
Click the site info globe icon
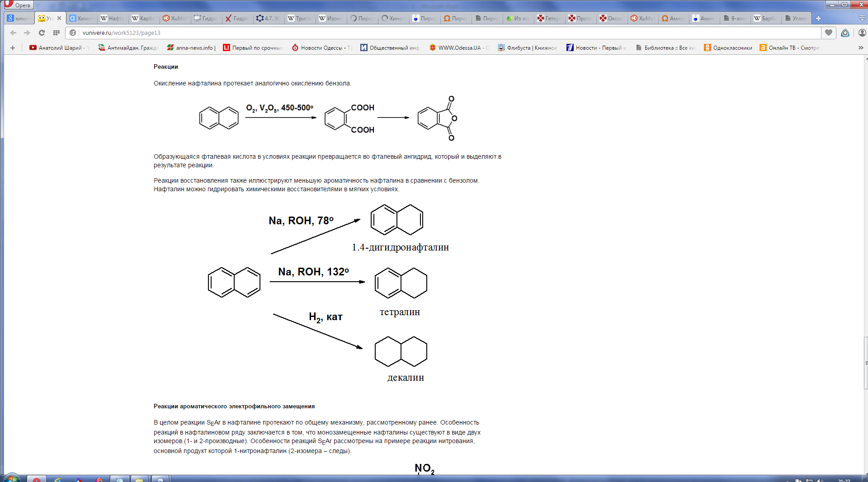(x=73, y=33)
